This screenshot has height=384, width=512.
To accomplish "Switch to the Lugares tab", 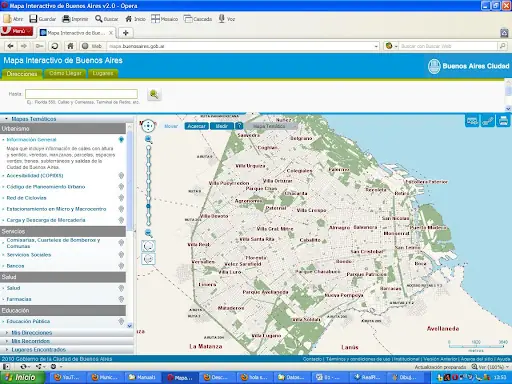I will tap(103, 73).
